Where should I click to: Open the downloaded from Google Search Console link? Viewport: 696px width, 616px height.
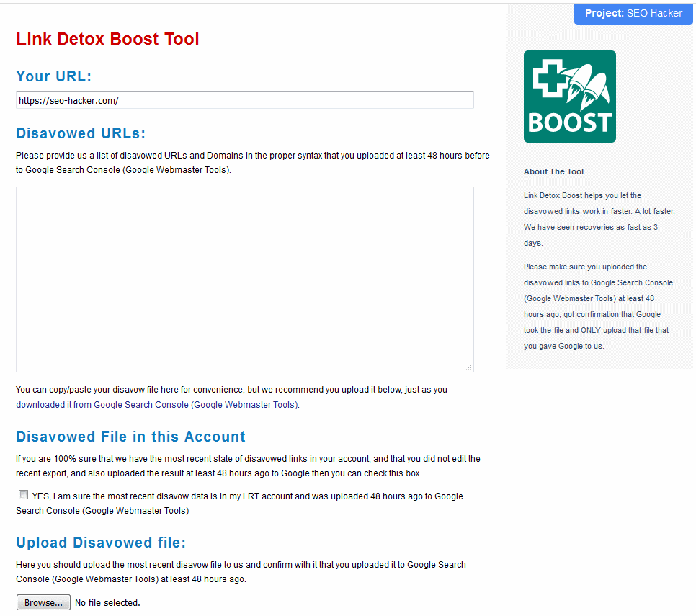pyautogui.click(x=156, y=405)
